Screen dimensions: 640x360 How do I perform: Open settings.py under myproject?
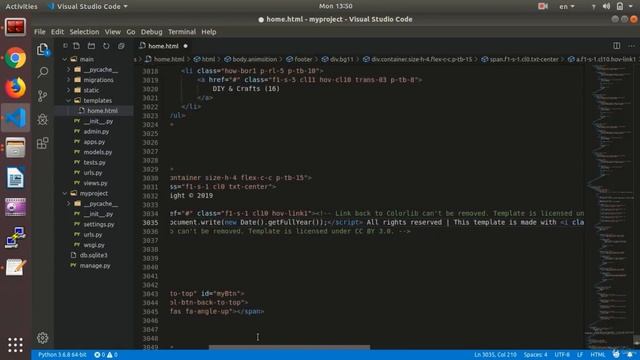tap(99, 224)
